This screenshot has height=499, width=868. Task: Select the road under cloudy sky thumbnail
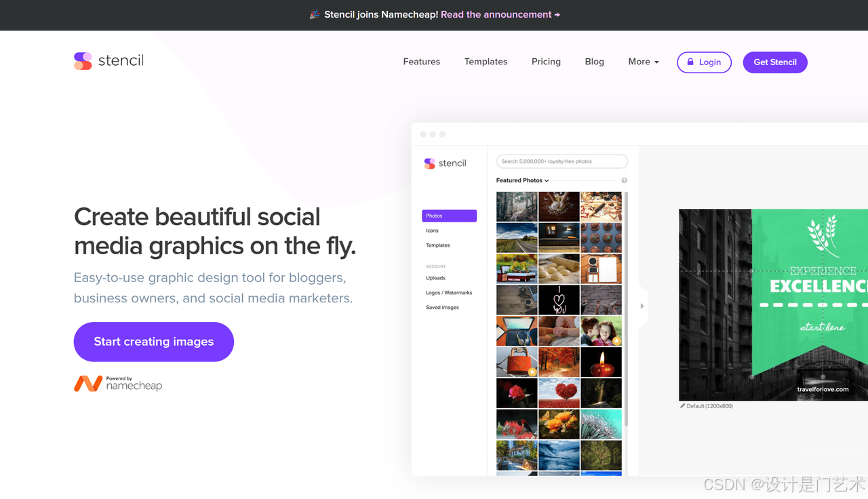[x=517, y=237]
